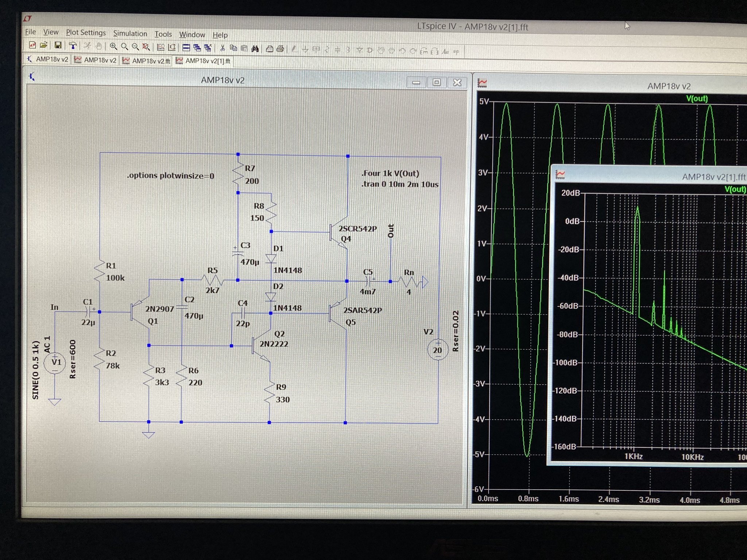Click the 5V vertical axis label
The width and height of the screenshot is (747, 560).
click(484, 102)
